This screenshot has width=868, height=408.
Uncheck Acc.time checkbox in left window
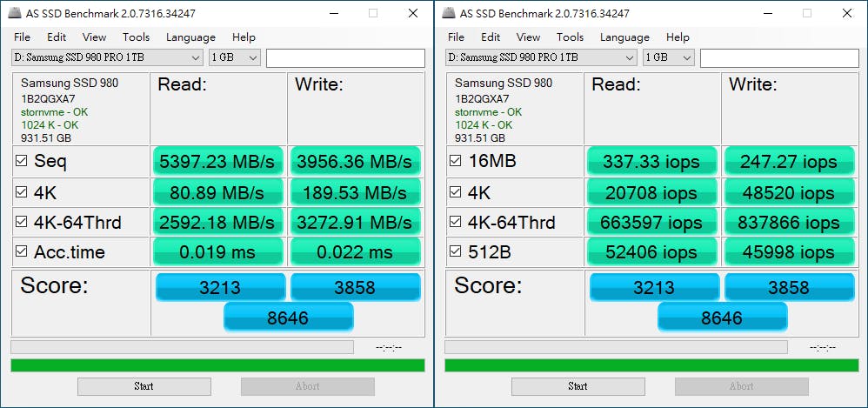tap(21, 251)
